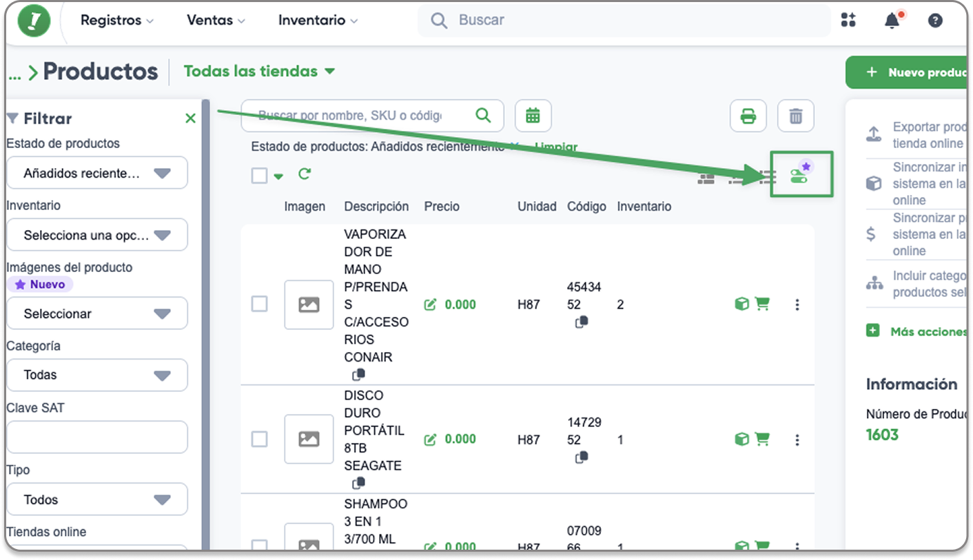Viewport: 973px width, 560px height.
Task: Copy description of VAPORIZADOR DE MANO
Action: [x=358, y=375]
